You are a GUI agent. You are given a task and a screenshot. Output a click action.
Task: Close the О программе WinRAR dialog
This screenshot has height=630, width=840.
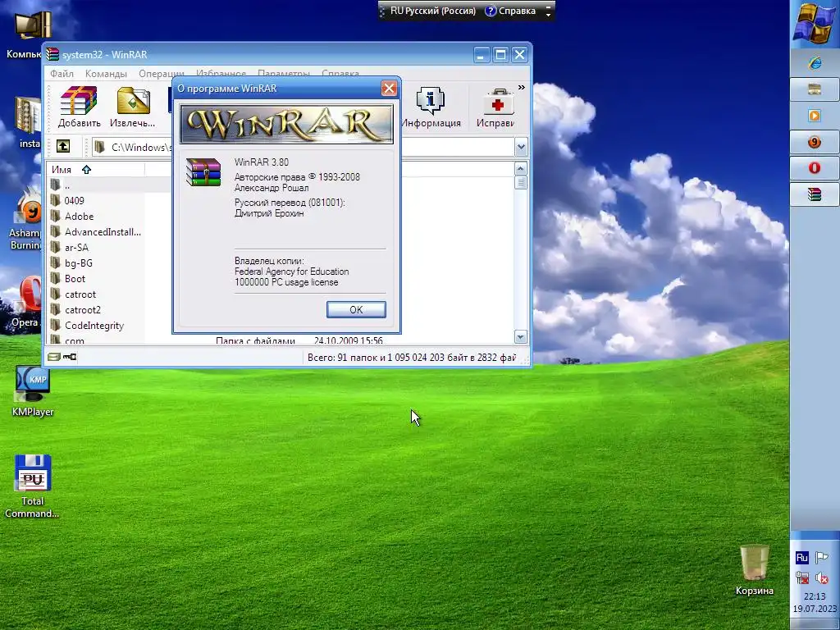coord(389,88)
